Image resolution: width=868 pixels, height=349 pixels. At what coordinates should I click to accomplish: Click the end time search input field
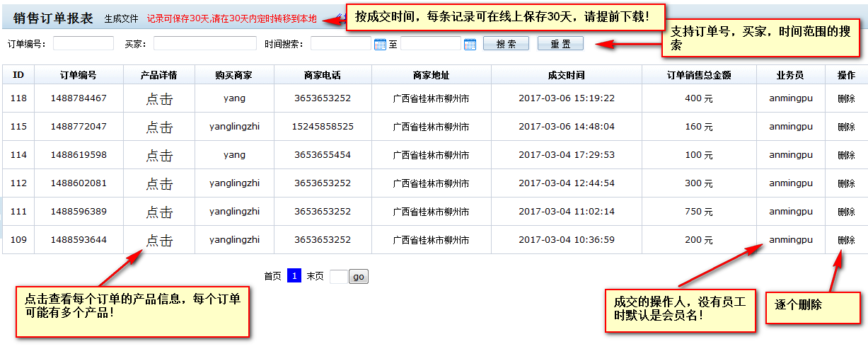[430, 44]
